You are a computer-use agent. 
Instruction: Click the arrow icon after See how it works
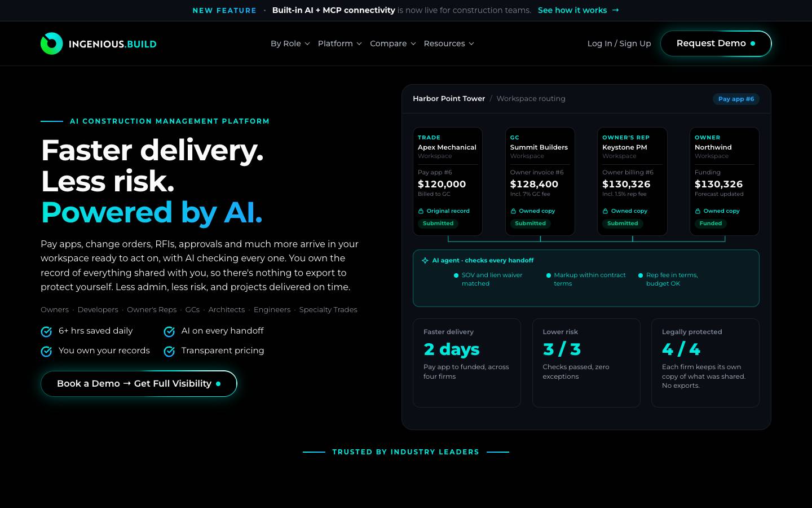[616, 10]
